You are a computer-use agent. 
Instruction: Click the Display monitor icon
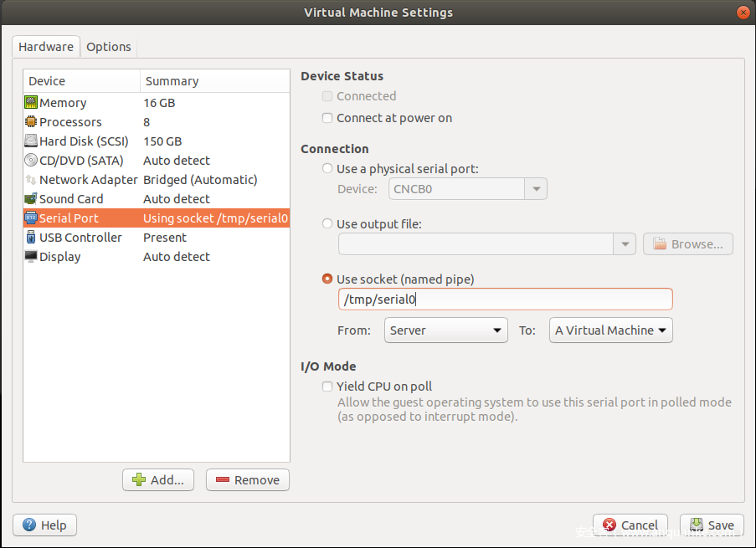click(31, 256)
